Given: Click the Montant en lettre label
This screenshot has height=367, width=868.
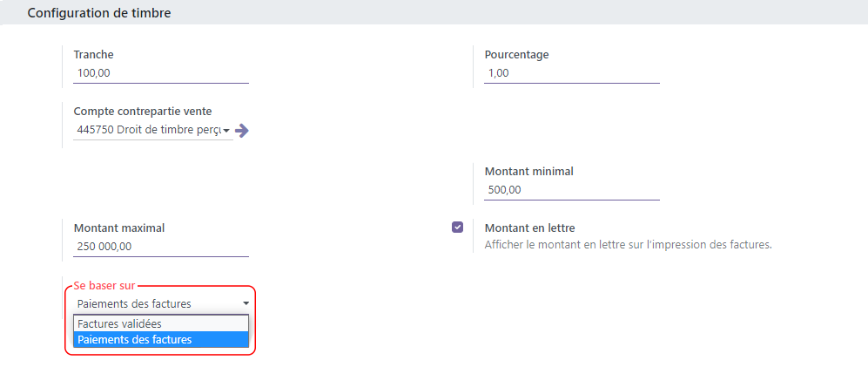Looking at the screenshot, I should 530,228.
